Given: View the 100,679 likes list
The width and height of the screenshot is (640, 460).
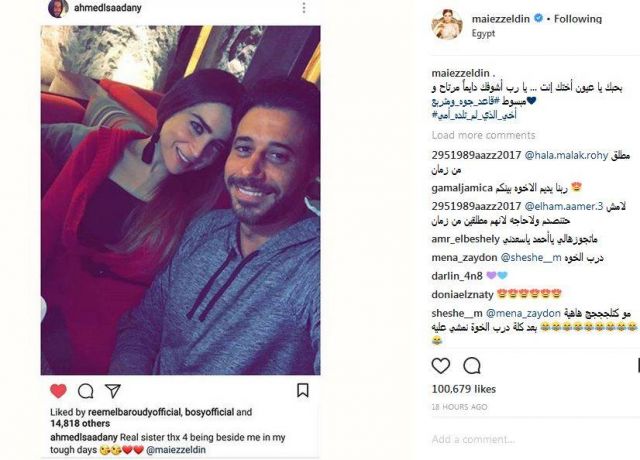Looking at the screenshot, I should (x=464, y=389).
